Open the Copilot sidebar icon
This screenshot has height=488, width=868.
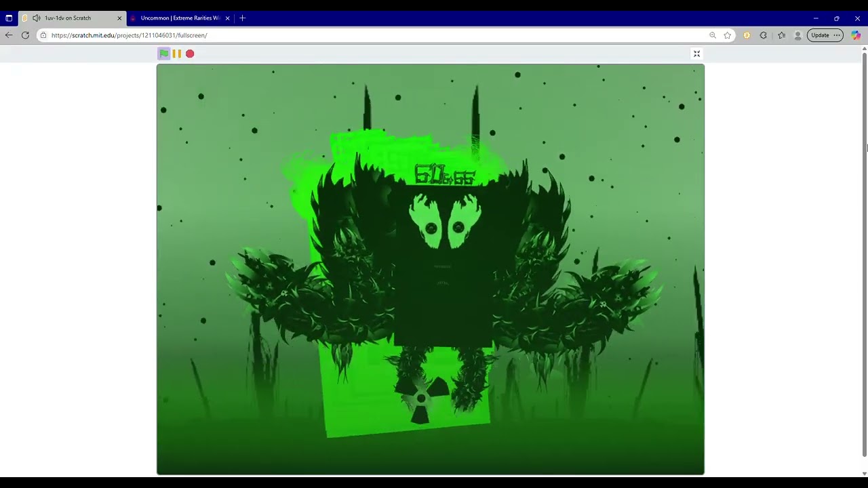(856, 35)
